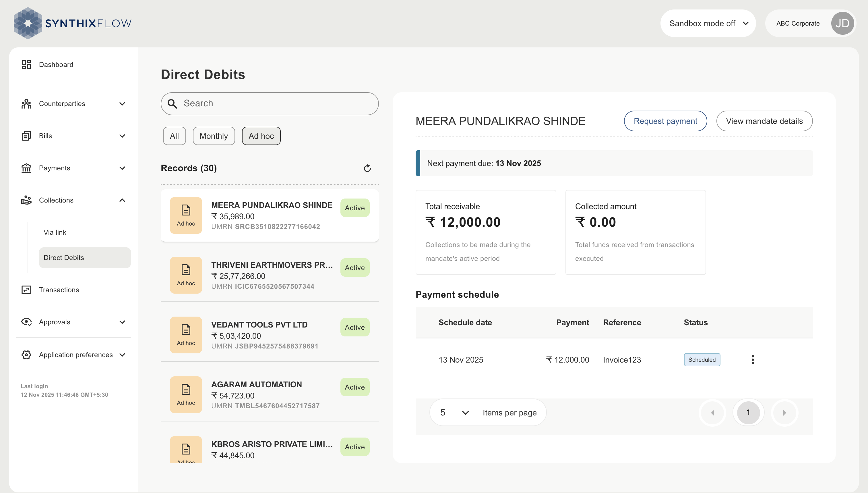The width and height of the screenshot is (868, 493).
Task: Click UMRN ICIC6765520567507344
Action: (x=263, y=286)
